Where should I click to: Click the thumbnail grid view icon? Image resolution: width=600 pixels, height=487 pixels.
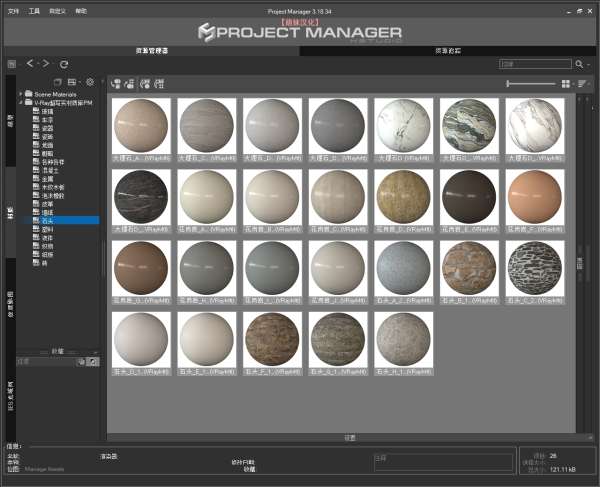click(x=566, y=84)
